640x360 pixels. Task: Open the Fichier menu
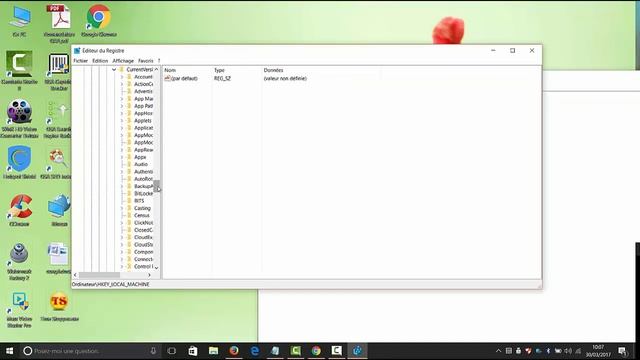click(x=80, y=61)
